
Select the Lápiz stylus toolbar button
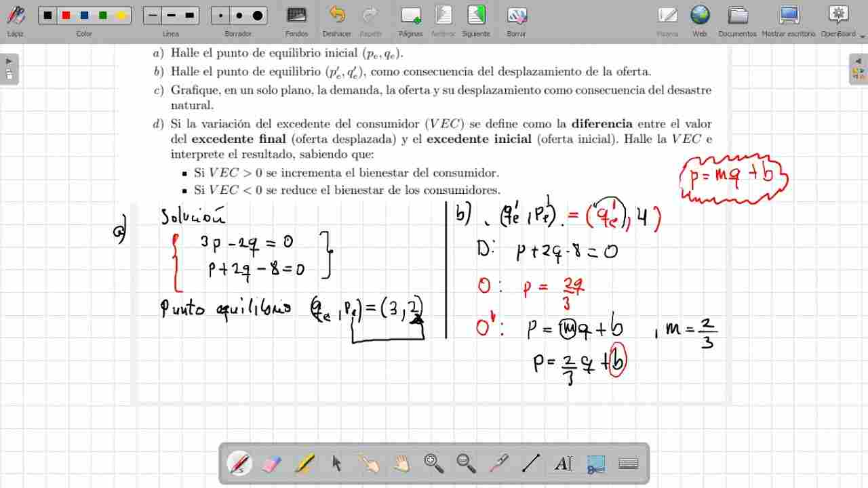[x=15, y=20]
